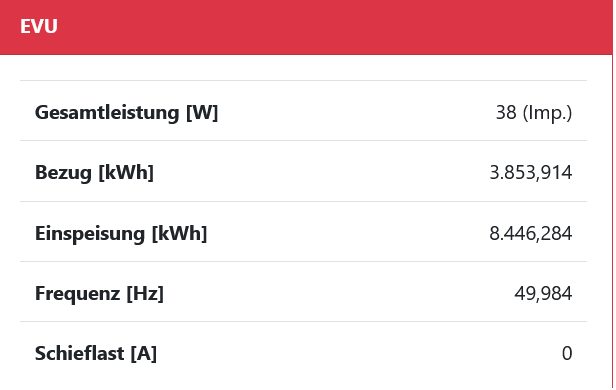Screen dimensions: 616x390
Task: Select the frequency value 49,984
Action: click(543, 293)
